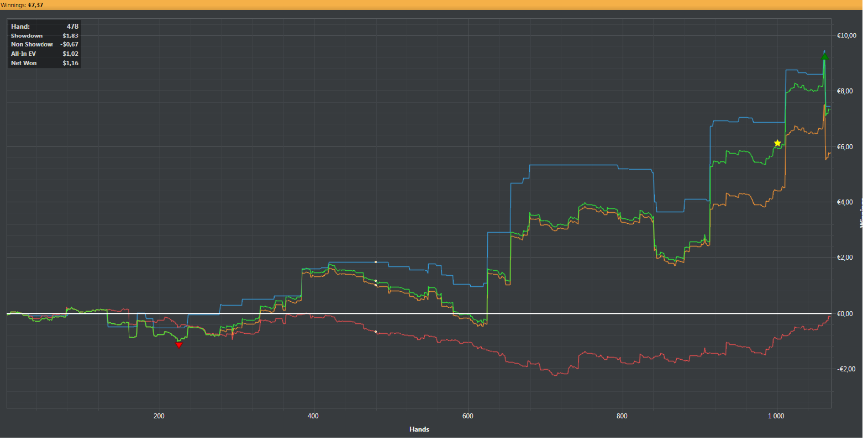The width and height of the screenshot is (868, 441).
Task: Click the red downward triangle marker
Action: (178, 345)
